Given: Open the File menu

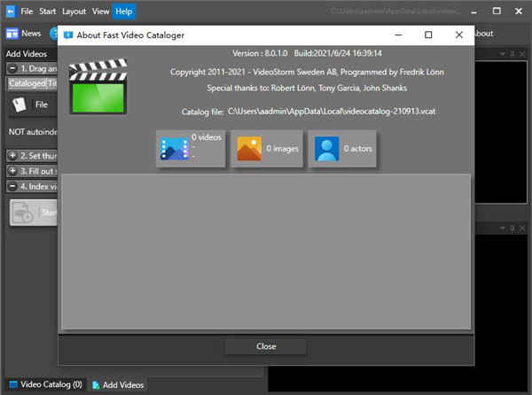Looking at the screenshot, I should tap(27, 12).
